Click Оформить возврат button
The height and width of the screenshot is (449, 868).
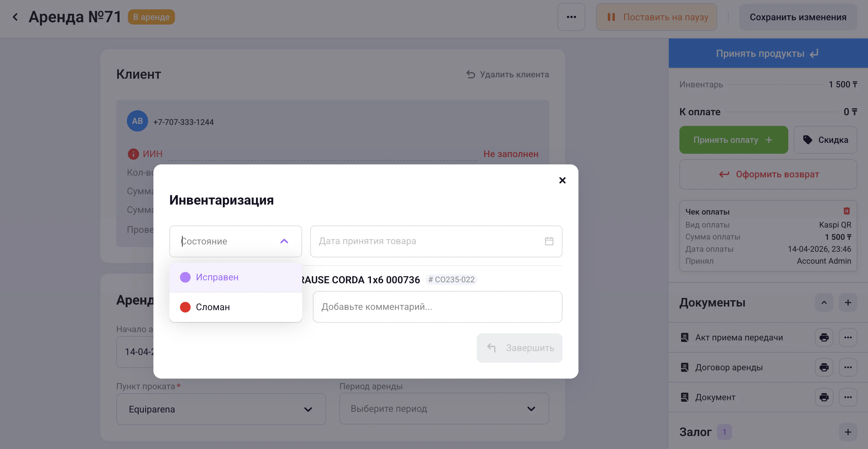click(x=768, y=174)
